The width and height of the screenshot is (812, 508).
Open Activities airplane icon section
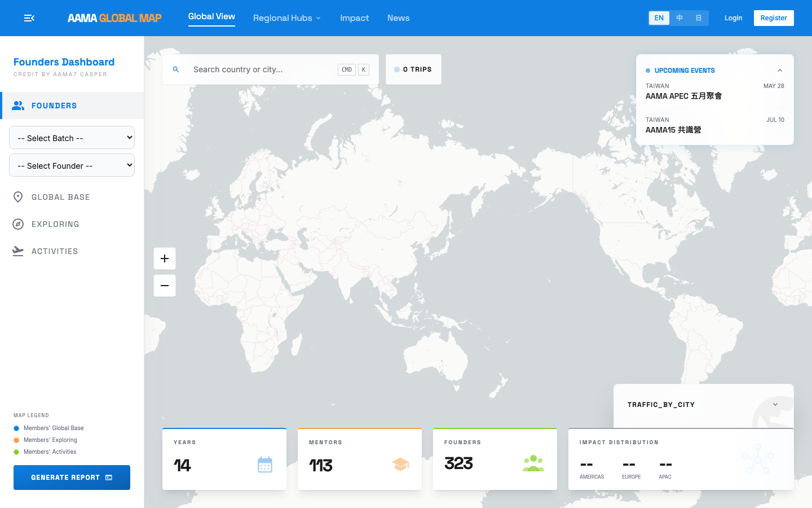(18, 251)
